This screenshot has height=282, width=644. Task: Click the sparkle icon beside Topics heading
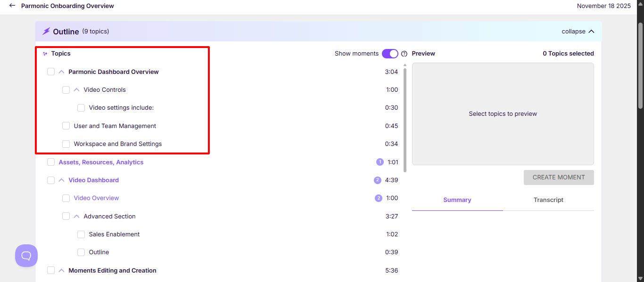point(45,54)
